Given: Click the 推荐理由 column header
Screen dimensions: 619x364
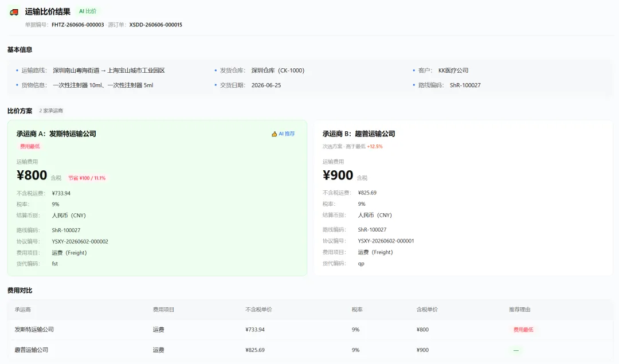Looking at the screenshot, I should tap(519, 310).
